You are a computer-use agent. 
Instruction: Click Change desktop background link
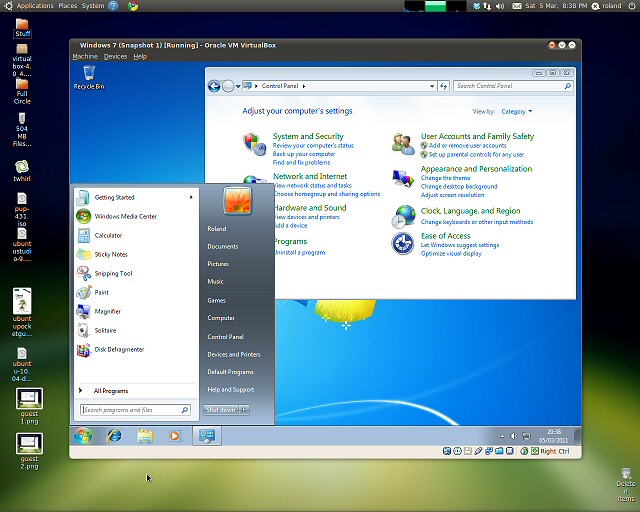coord(459,187)
